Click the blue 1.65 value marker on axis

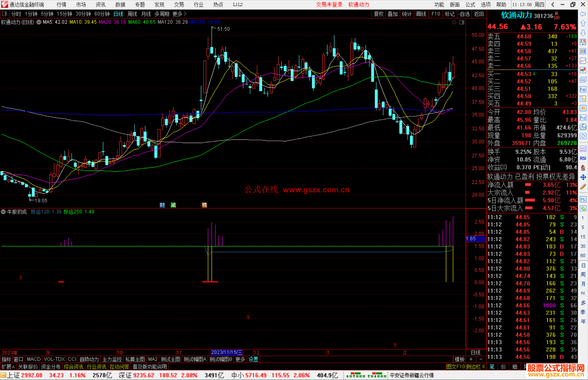(475, 239)
